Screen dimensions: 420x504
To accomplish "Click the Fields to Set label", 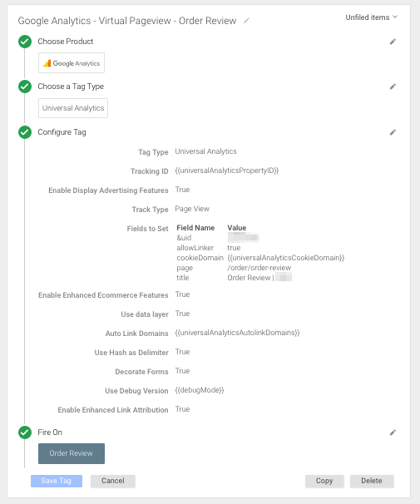I will click(147, 229).
